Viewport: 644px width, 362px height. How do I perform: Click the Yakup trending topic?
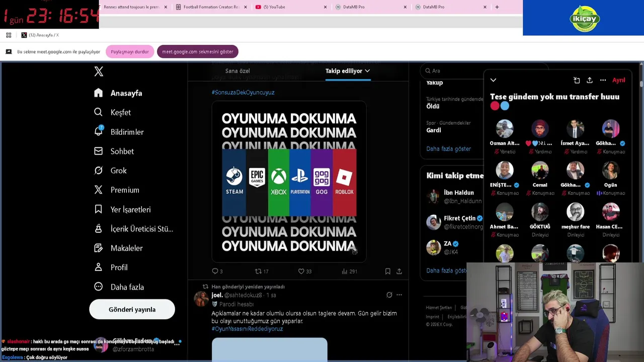[x=435, y=82]
